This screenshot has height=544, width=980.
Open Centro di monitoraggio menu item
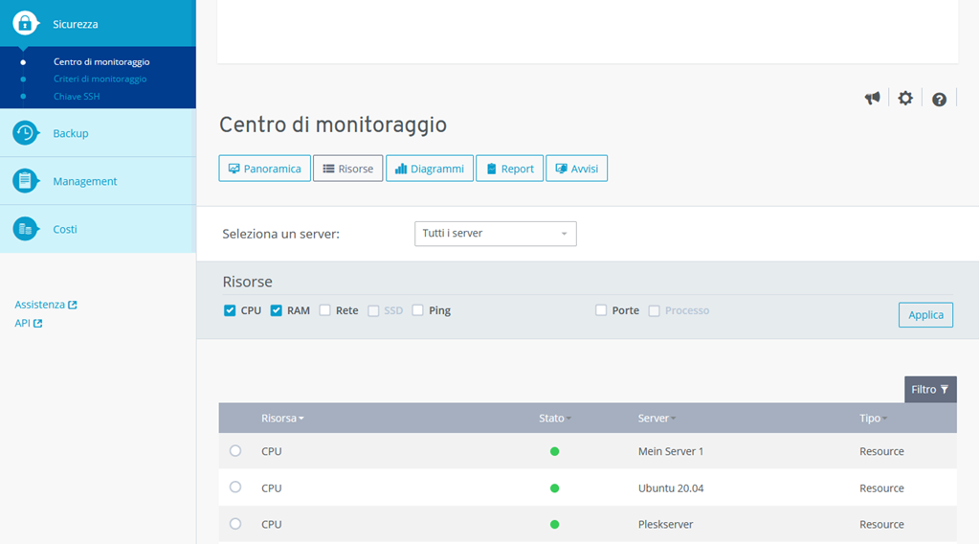[x=101, y=62]
